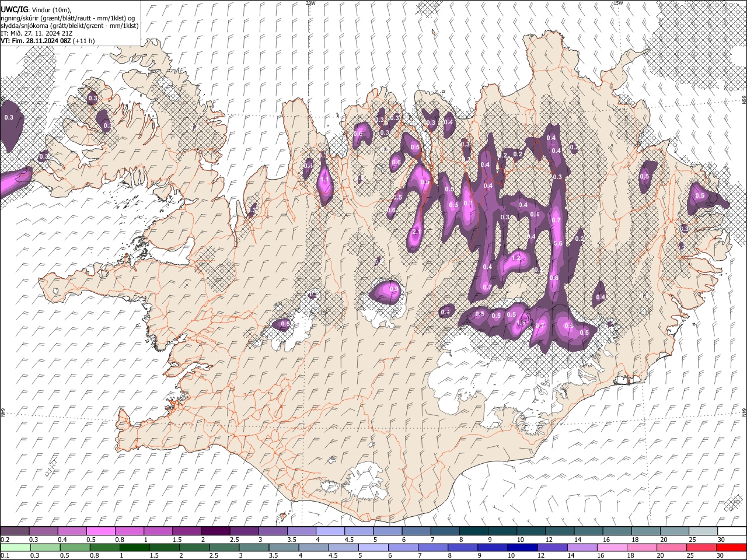747x560 pixels.
Task: Select the darkest purple snow-scale swatch starting at 2
Action: tap(215, 531)
